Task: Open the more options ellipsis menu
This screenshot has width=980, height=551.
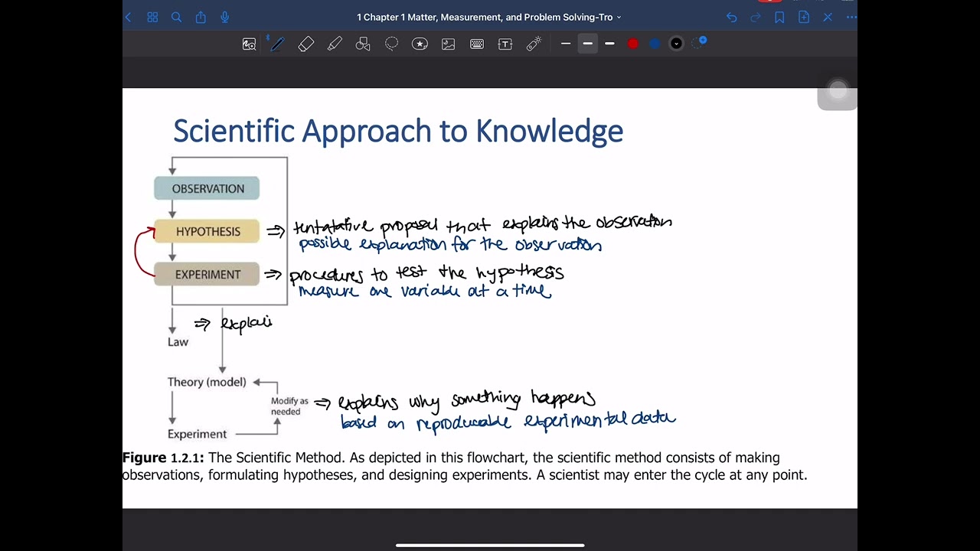Action: [851, 17]
